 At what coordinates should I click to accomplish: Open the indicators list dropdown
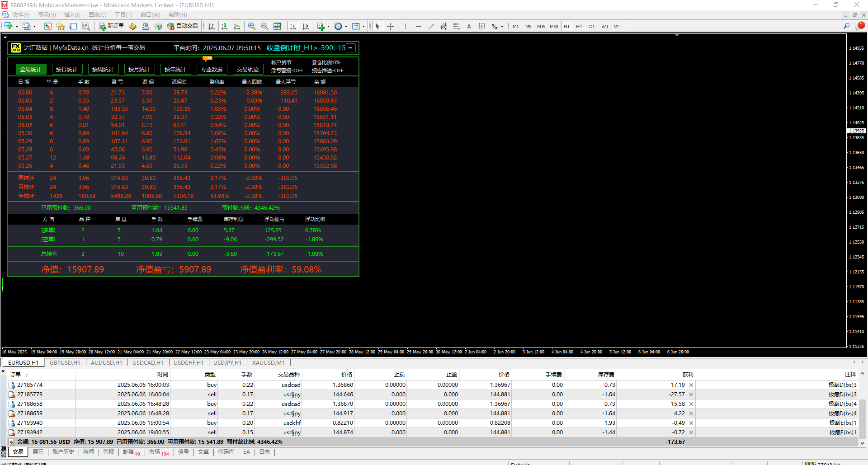(x=323, y=26)
